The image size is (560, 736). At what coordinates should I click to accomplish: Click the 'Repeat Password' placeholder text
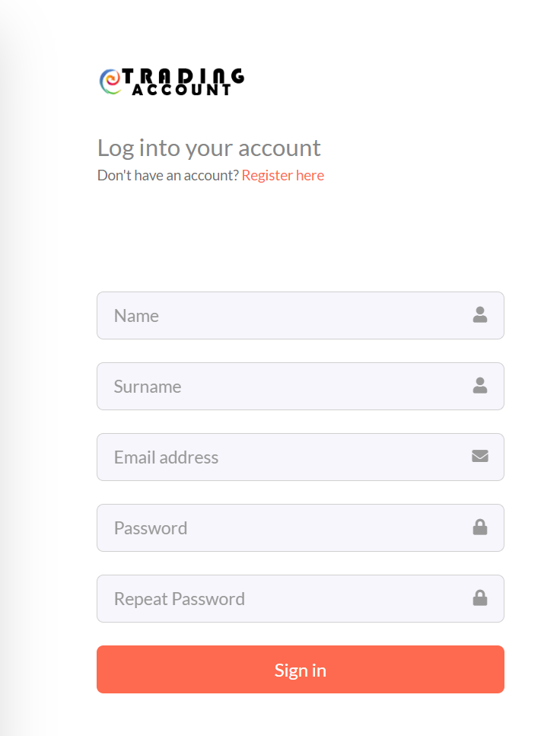point(180,599)
